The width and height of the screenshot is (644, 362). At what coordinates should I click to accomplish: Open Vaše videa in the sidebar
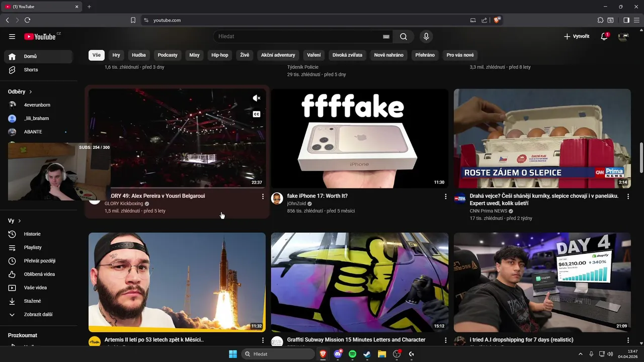pyautogui.click(x=38, y=288)
